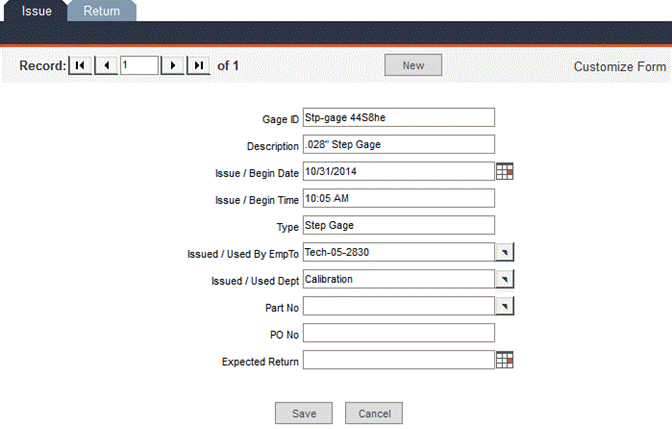Click into the Gage ID field
Image resolution: width=672 pixels, height=429 pixels.
398,118
